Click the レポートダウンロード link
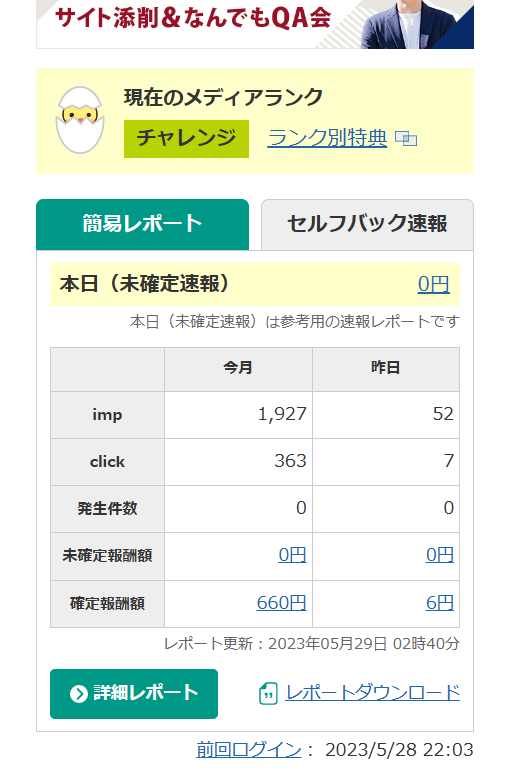This screenshot has width=507, height=774. (373, 693)
